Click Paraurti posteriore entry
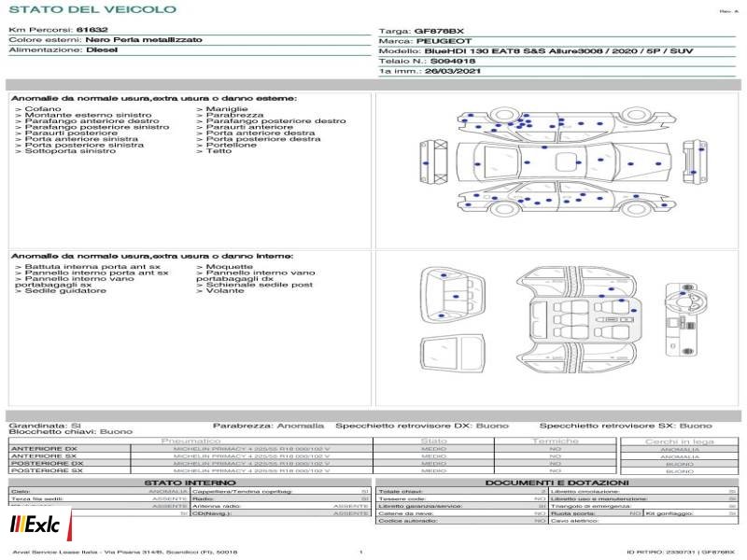The width and height of the screenshot is (747, 560). click(66, 133)
